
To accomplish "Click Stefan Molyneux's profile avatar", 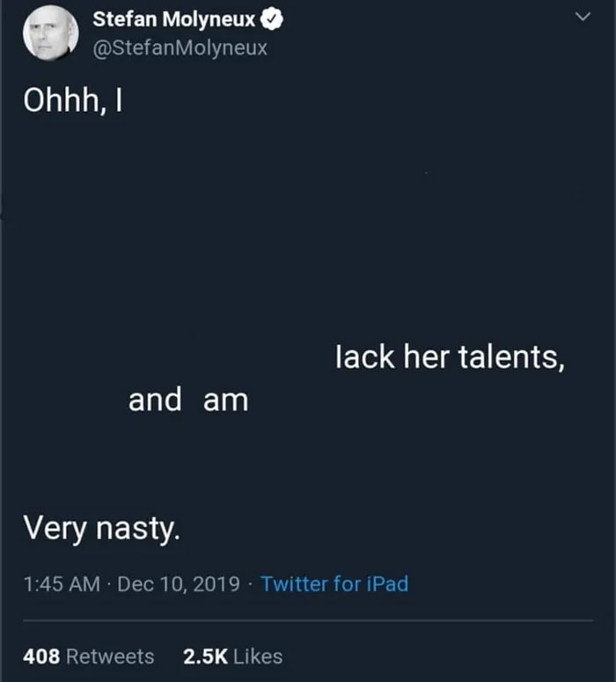I will coord(52,33).
